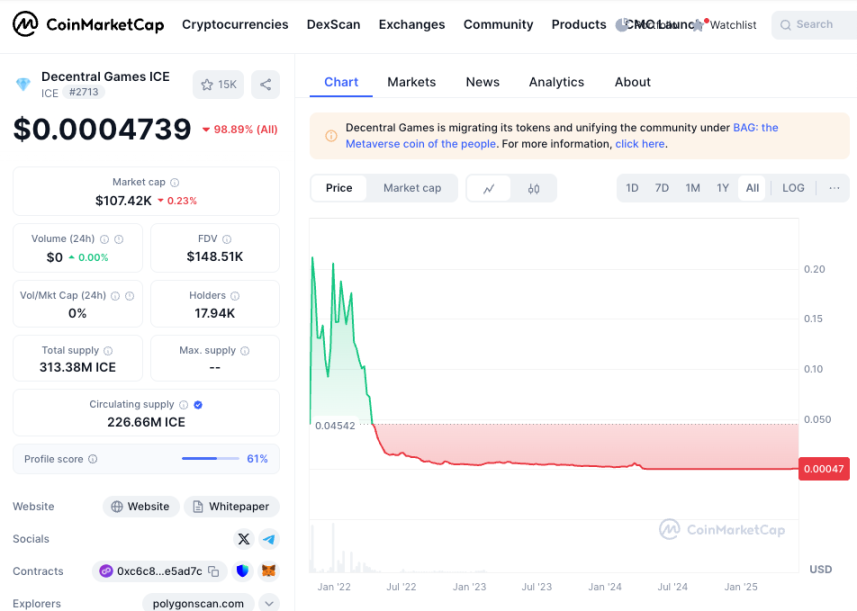
Task: Switch to candlestick chart view
Action: tap(534, 188)
